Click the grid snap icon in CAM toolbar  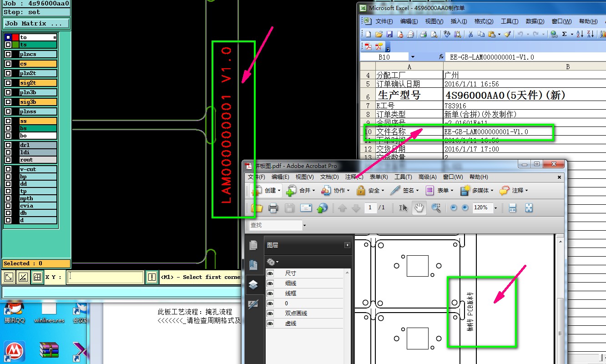38,277
